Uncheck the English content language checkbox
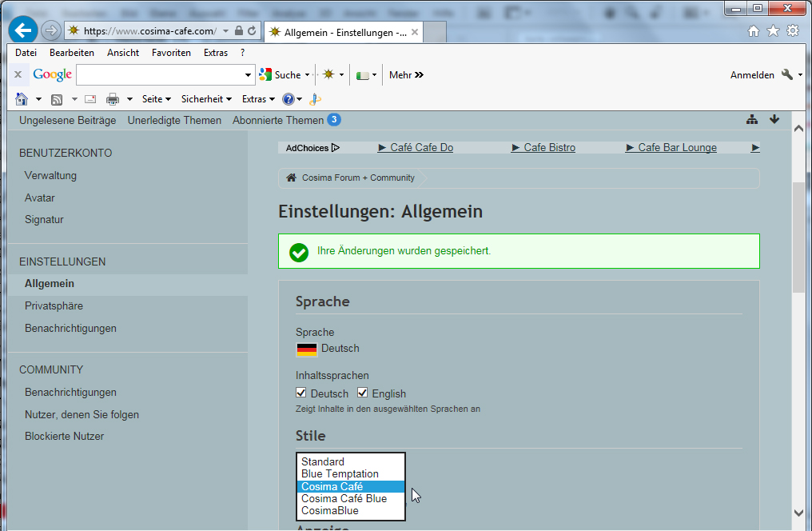 pyautogui.click(x=362, y=393)
